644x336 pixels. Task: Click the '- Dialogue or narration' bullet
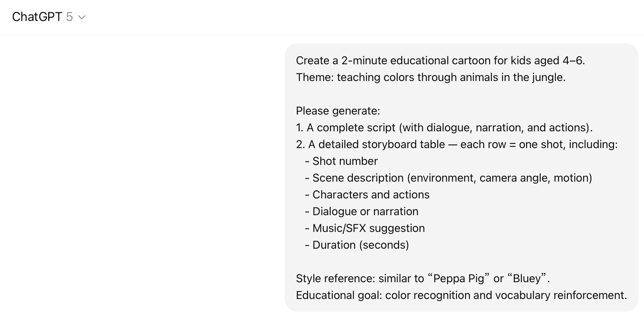pyautogui.click(x=361, y=211)
